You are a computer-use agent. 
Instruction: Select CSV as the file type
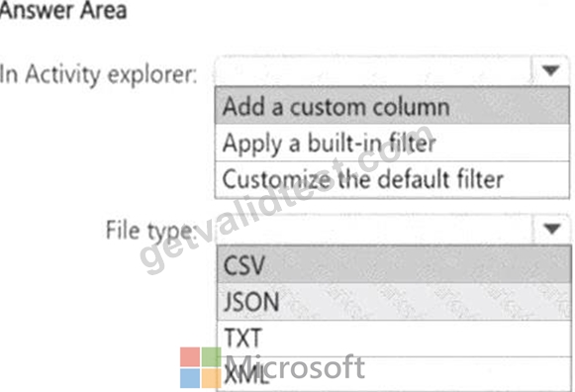point(394,264)
